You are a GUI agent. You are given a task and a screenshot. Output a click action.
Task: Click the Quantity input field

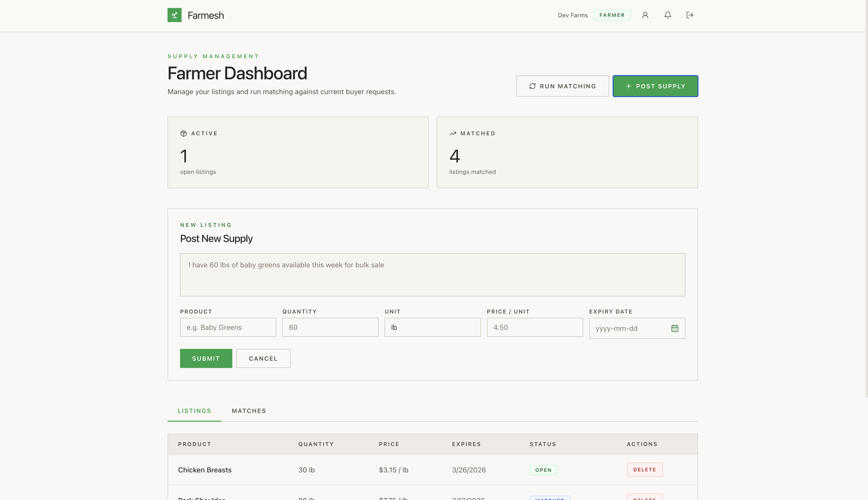click(x=330, y=327)
